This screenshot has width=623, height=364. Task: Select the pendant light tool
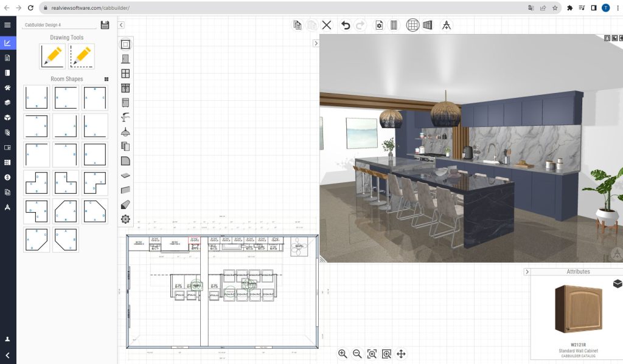click(x=125, y=132)
